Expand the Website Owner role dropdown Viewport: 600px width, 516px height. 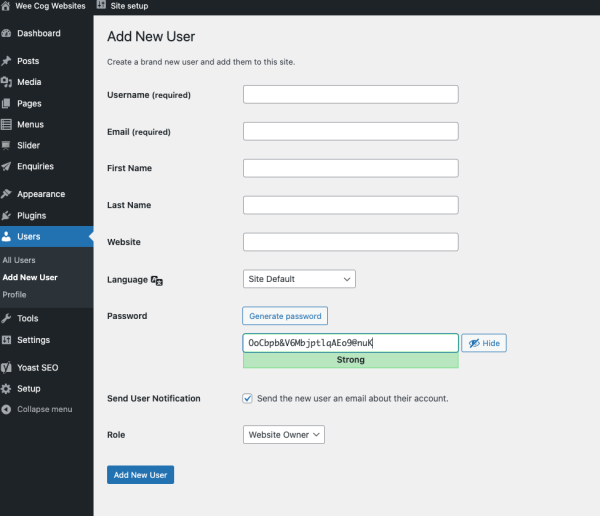284,435
